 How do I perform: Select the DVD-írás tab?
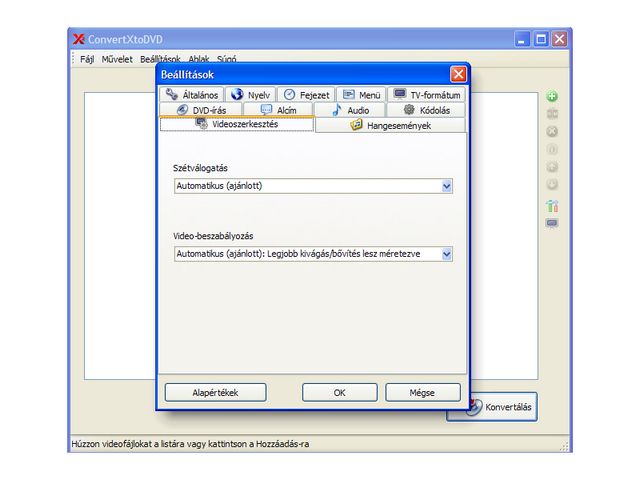pos(201,110)
